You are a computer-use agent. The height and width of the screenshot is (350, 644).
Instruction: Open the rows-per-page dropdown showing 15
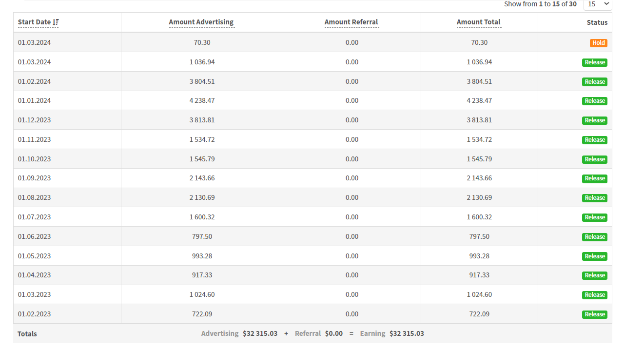(x=597, y=4)
